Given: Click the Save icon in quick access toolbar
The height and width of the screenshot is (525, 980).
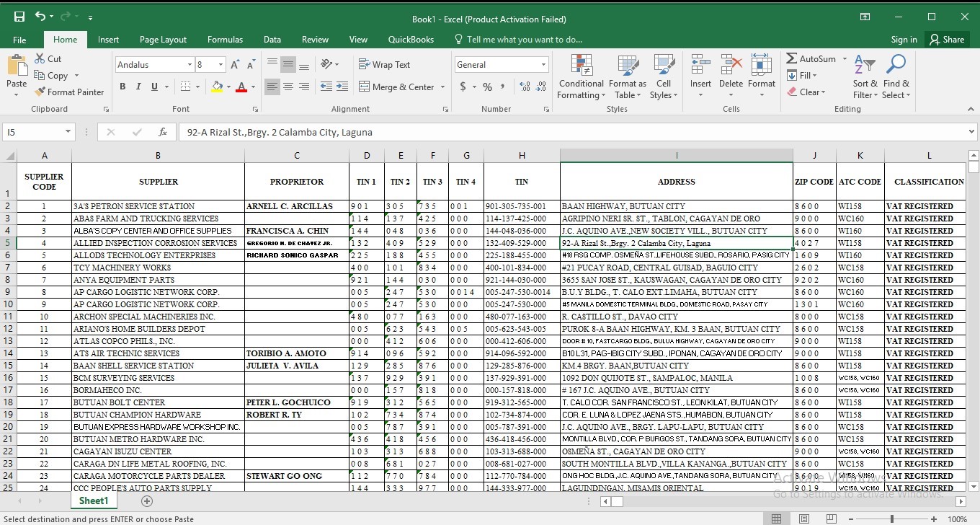Looking at the screenshot, I should pos(19,17).
